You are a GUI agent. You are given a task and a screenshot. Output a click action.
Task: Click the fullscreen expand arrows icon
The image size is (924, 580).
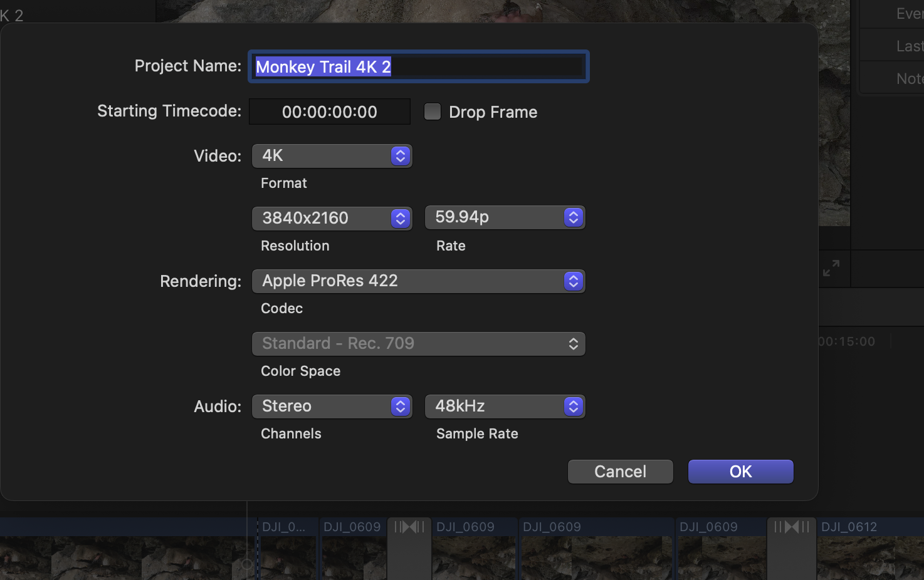coord(831,268)
